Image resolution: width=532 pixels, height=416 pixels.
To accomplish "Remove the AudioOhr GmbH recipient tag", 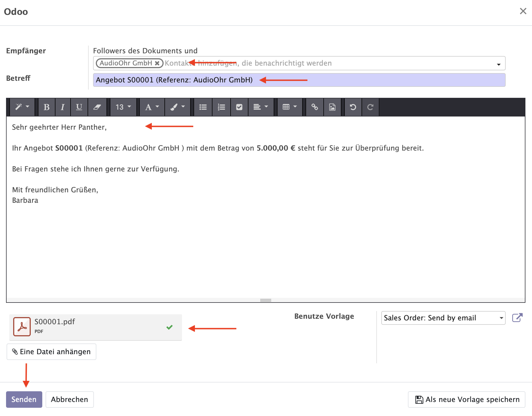I will [x=157, y=63].
